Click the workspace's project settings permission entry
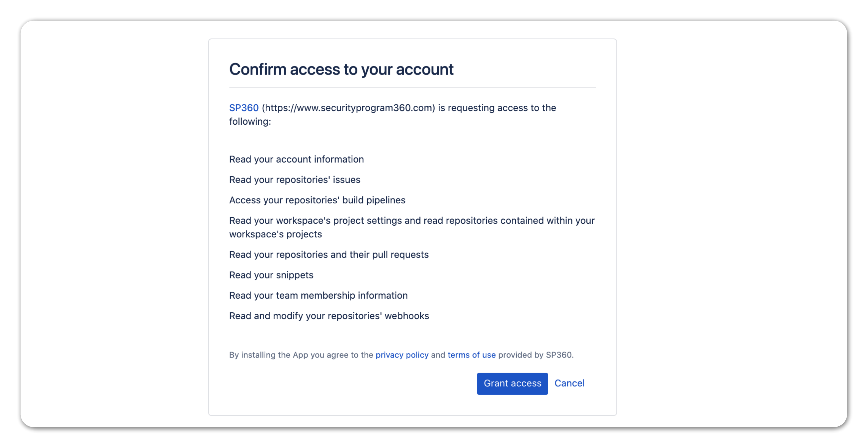The height and width of the screenshot is (448, 868). coord(412,228)
